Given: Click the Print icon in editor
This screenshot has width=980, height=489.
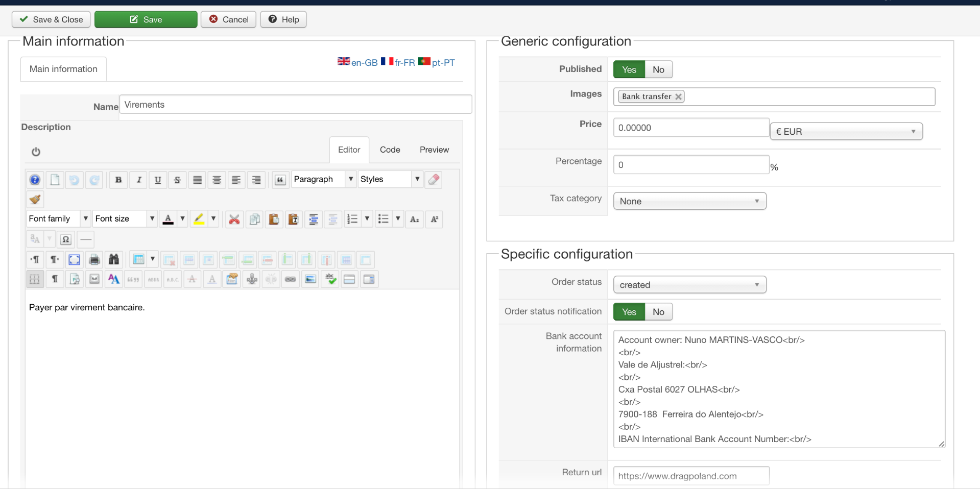Looking at the screenshot, I should pyautogui.click(x=94, y=259).
